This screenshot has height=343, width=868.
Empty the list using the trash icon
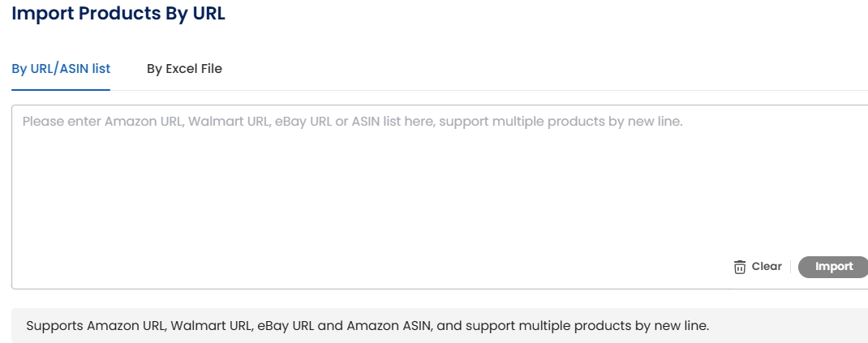pos(740,267)
